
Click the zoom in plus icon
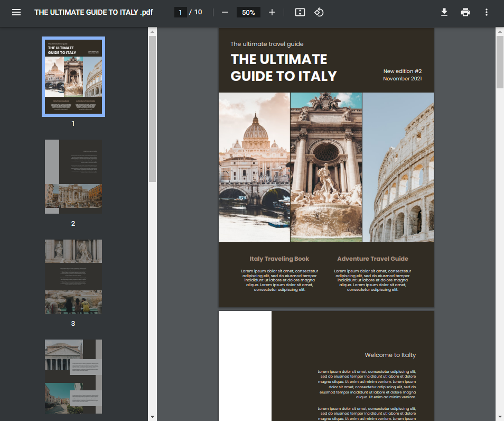(x=272, y=12)
